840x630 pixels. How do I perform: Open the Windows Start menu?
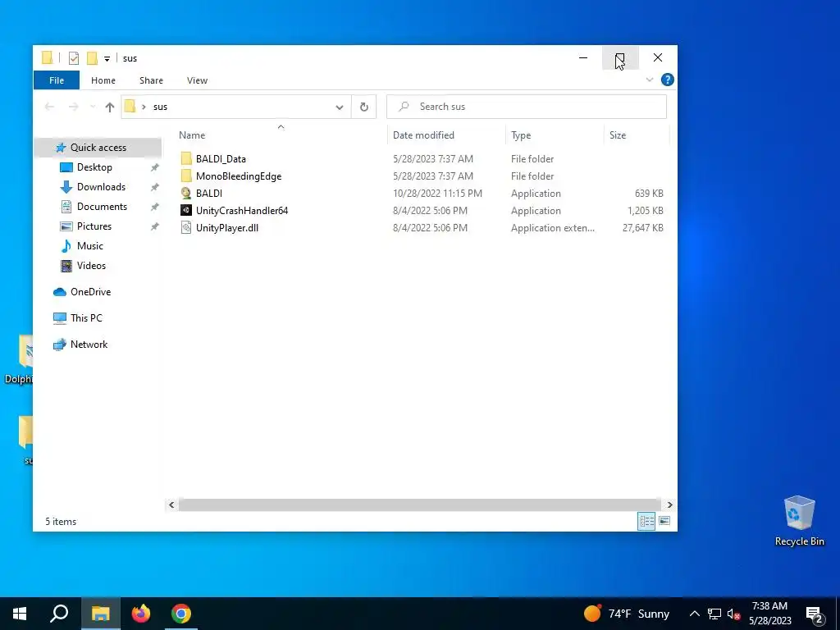click(x=20, y=614)
